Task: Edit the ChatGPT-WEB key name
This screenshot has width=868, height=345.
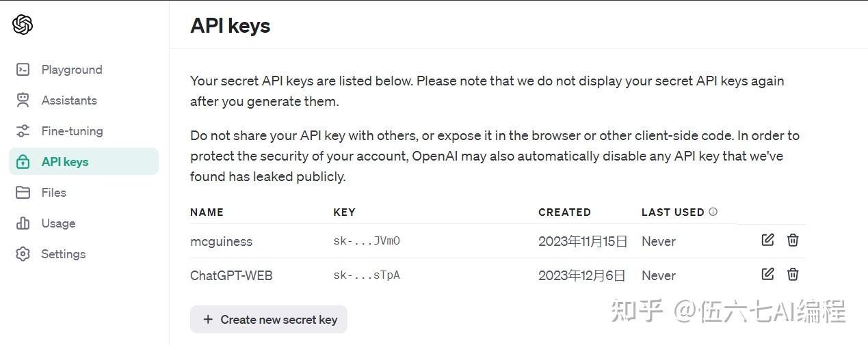Action: (767, 274)
